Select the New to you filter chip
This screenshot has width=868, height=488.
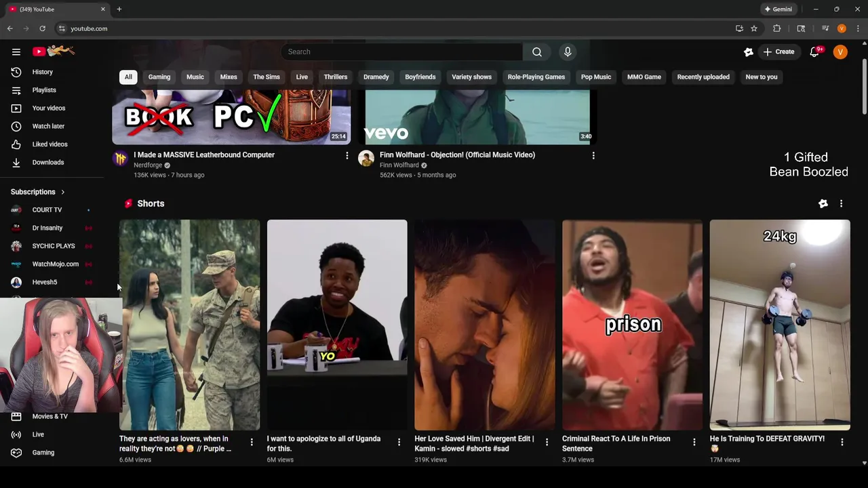762,77
